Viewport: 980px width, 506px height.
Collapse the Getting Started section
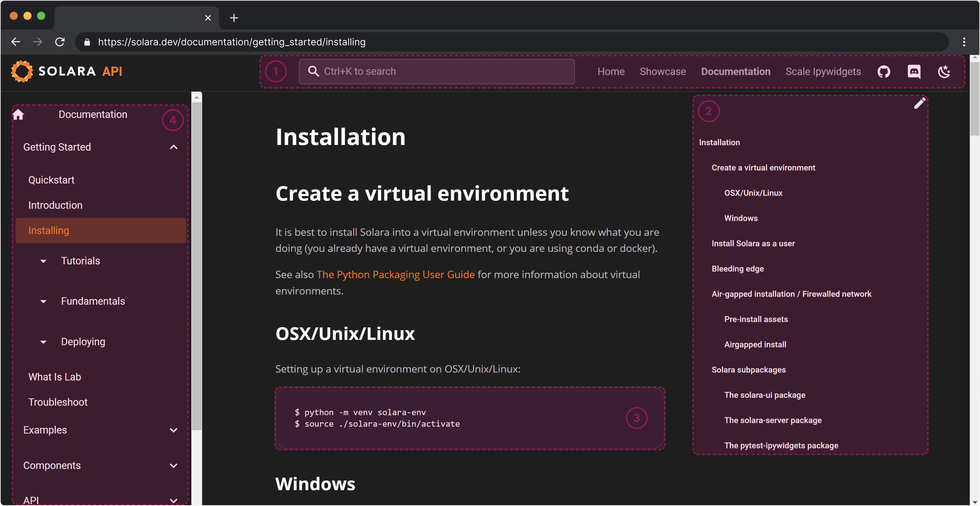click(x=174, y=147)
